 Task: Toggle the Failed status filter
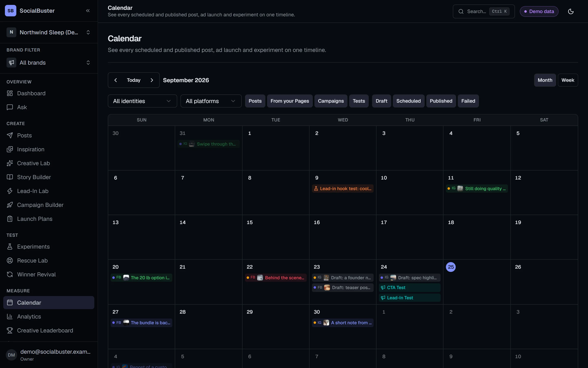click(x=468, y=101)
